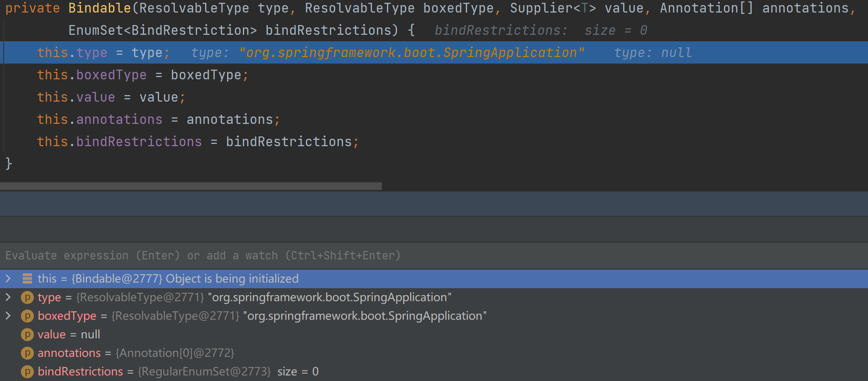Click the inline value "org.springframework.boot.SpringApplication"
The width and height of the screenshot is (868, 381).
click(411, 52)
